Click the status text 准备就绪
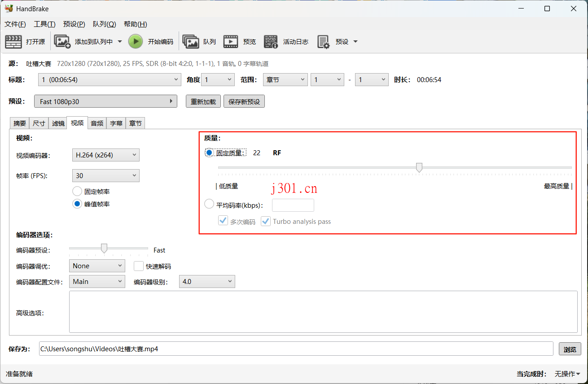Image resolution: width=588 pixels, height=384 pixels. pyautogui.click(x=19, y=374)
